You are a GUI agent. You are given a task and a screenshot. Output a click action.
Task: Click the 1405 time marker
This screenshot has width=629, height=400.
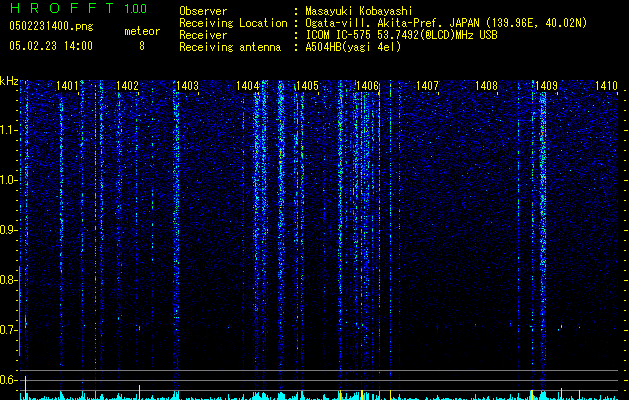pyautogui.click(x=307, y=86)
